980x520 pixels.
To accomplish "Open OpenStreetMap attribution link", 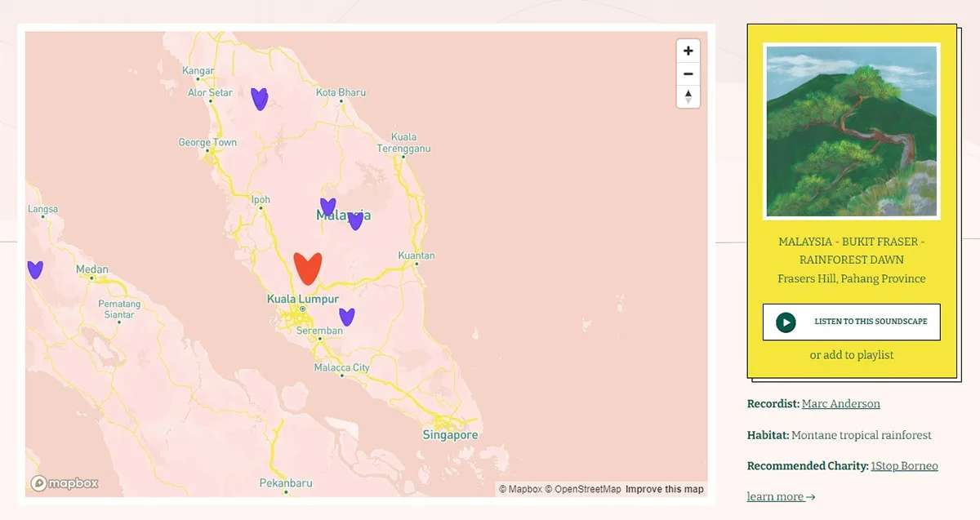I will click(x=583, y=489).
